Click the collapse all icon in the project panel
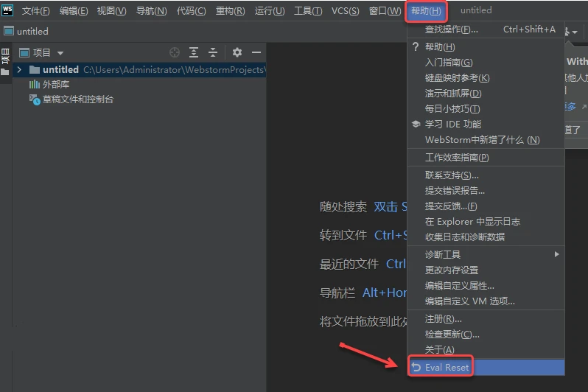The image size is (588, 392). [x=213, y=52]
